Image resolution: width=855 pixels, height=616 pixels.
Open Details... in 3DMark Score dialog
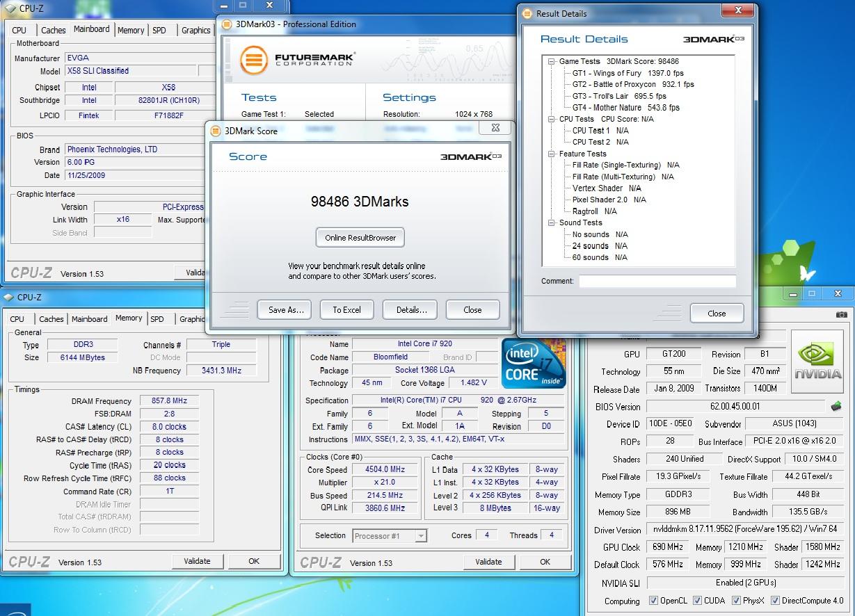pos(410,309)
